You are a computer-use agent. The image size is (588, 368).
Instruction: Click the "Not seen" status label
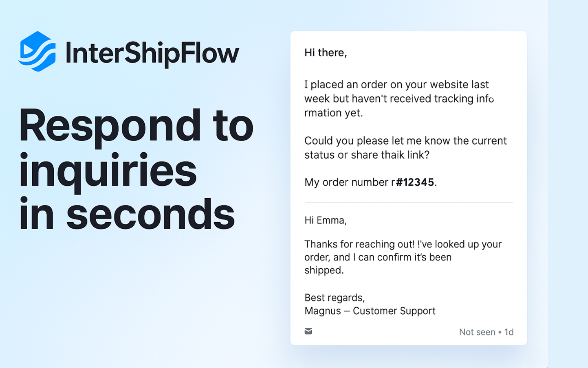tap(477, 332)
